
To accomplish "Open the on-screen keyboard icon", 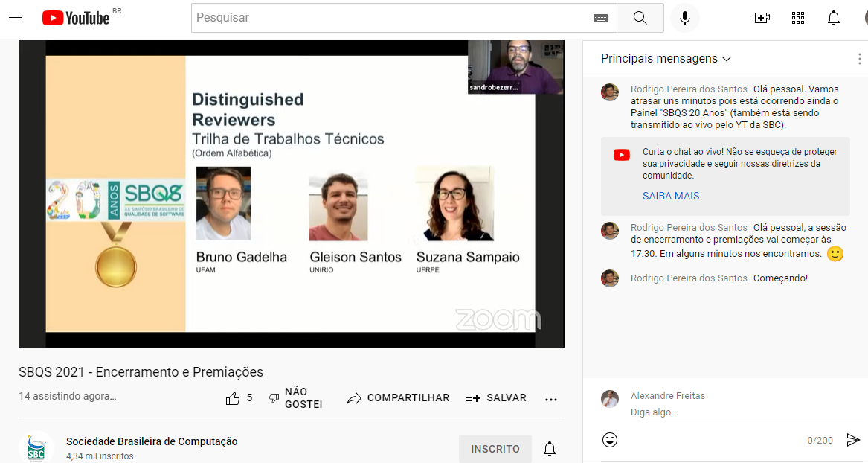I will [x=601, y=18].
